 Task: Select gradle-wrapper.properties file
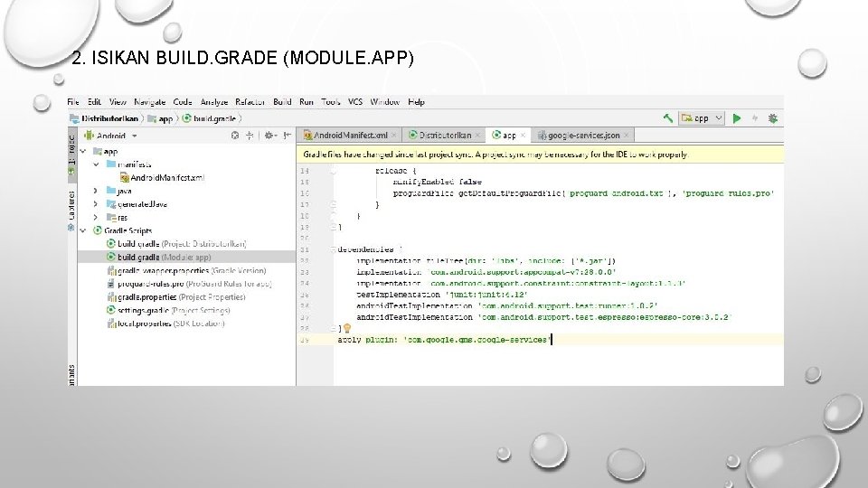[x=186, y=270]
